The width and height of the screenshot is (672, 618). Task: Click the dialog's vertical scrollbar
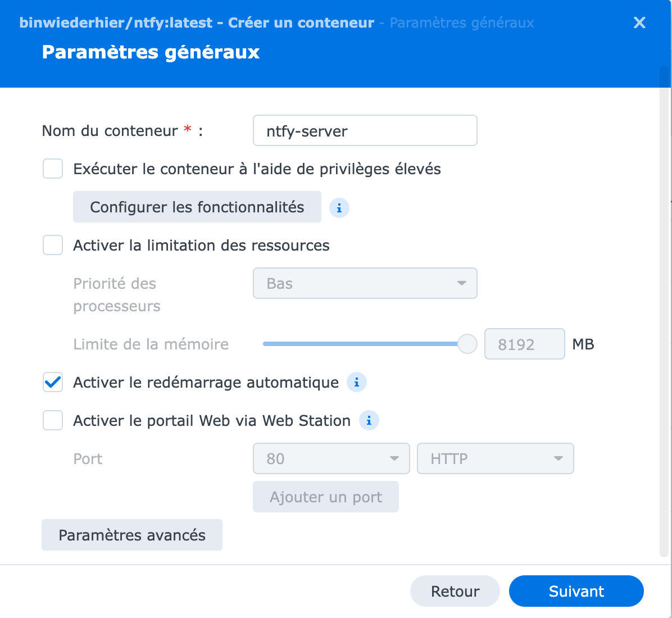pyautogui.click(x=665, y=311)
